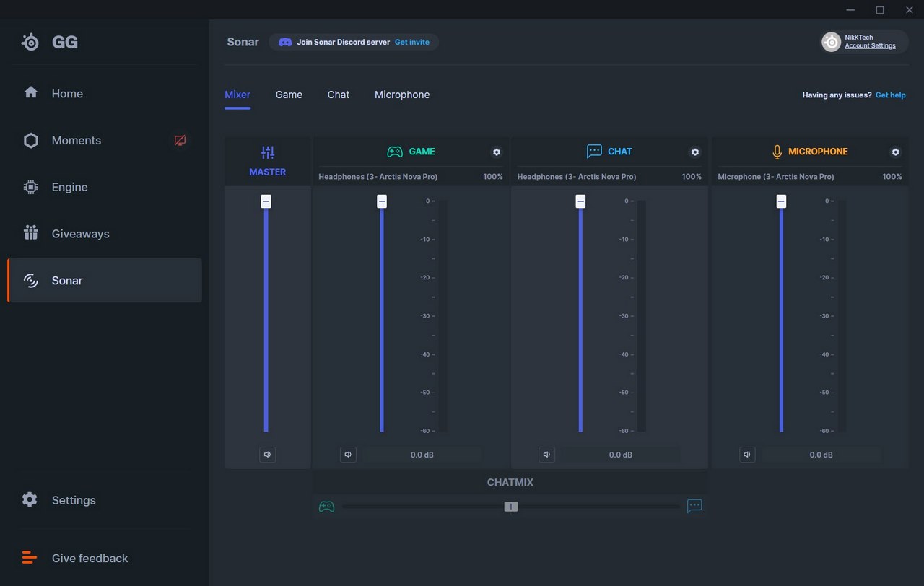
Task: Click the Microphone 100% volume text
Action: pyautogui.click(x=892, y=177)
